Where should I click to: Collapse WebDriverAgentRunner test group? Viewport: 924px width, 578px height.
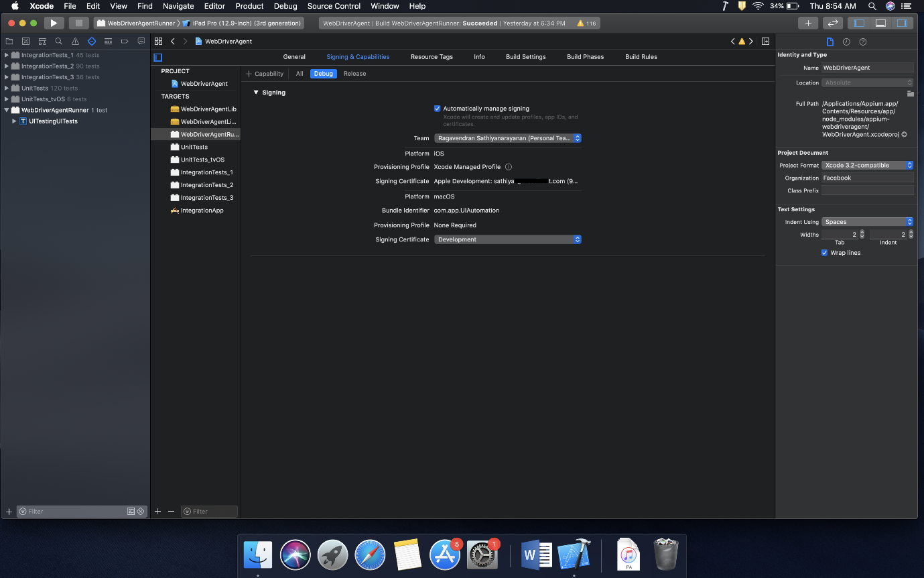click(7, 110)
